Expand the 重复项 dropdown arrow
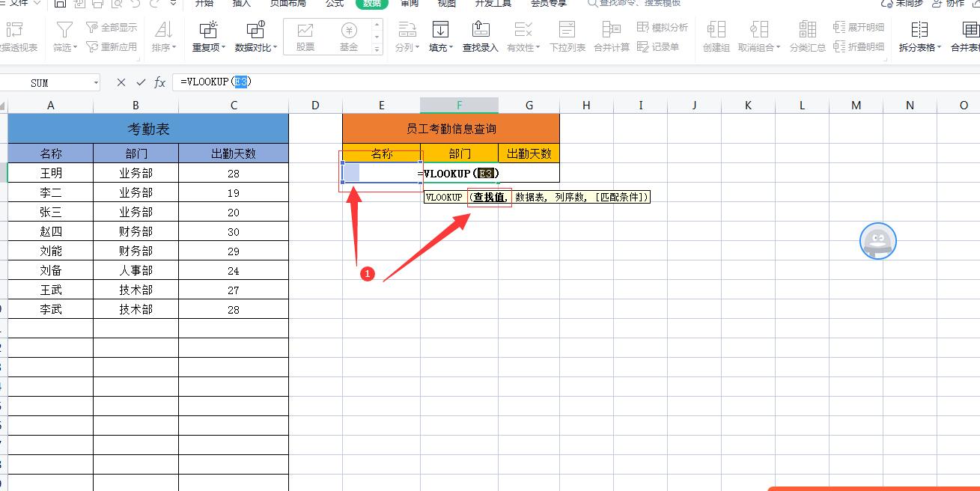The width and height of the screenshot is (980, 491). pos(223,48)
